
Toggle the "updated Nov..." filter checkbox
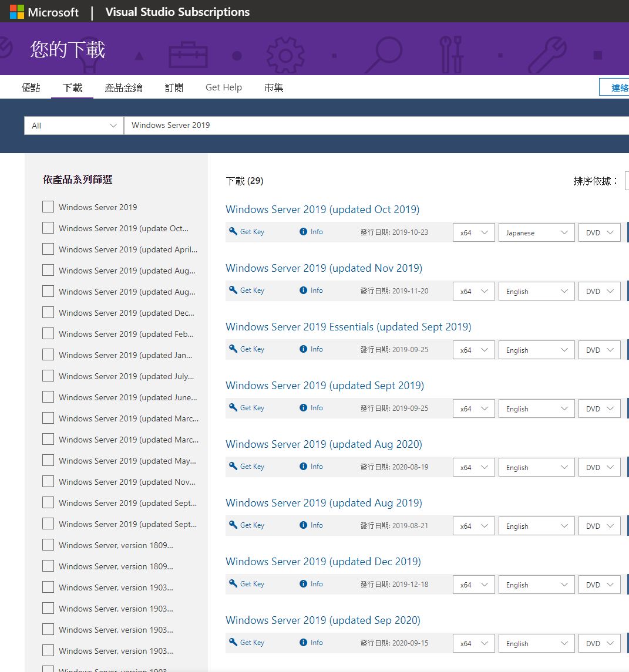(48, 481)
